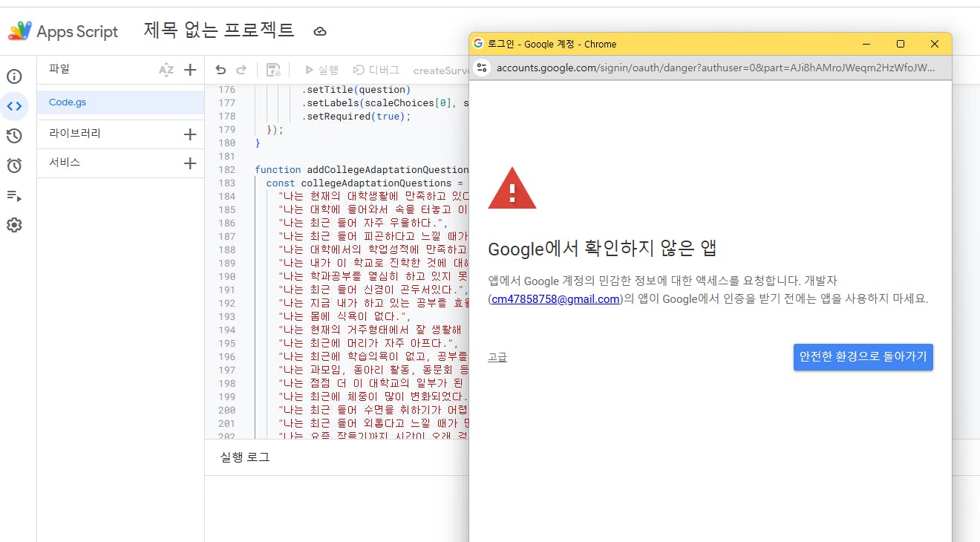Sort files alphabetically with AZ icon
Viewport: 980px width, 542px height.
click(166, 70)
